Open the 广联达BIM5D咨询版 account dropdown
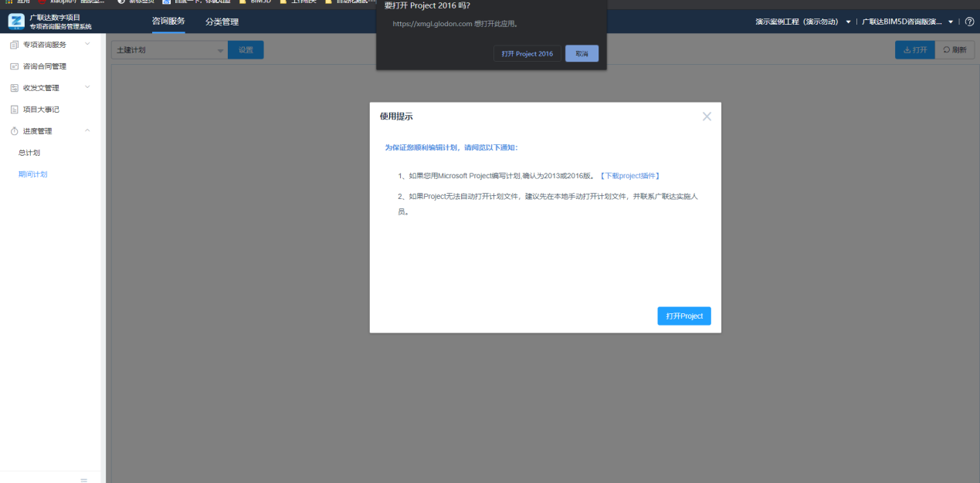This screenshot has height=483, width=980. [x=907, y=22]
